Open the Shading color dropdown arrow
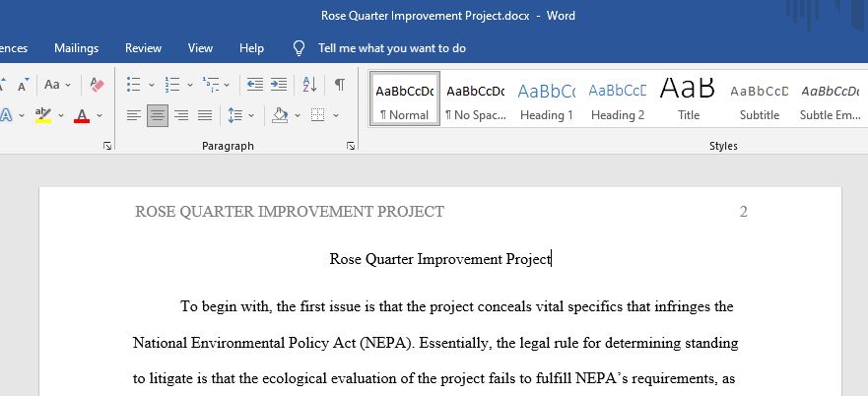This screenshot has height=396, width=868. pos(298,116)
